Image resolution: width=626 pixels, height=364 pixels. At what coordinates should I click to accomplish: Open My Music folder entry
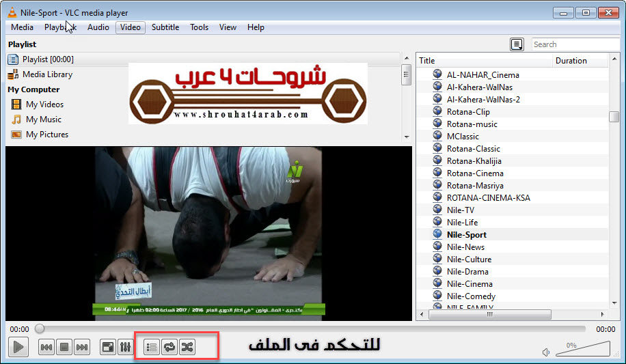tap(44, 120)
